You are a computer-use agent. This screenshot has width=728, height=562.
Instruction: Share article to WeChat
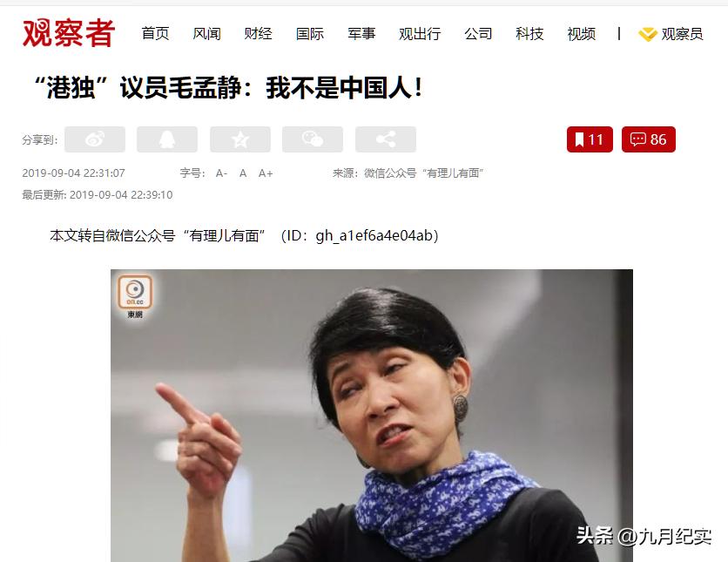click(313, 139)
